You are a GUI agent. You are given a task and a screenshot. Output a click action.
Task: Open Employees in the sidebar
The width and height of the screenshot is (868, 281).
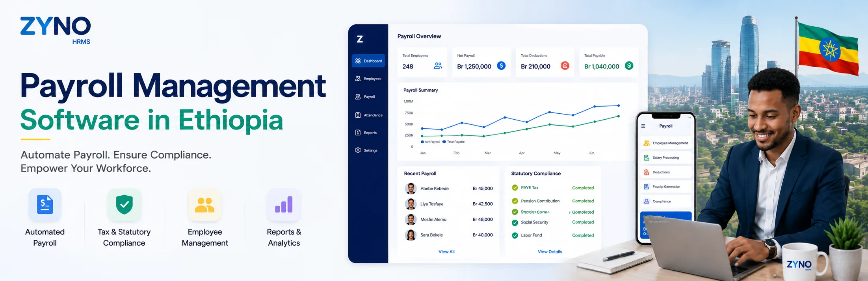click(x=368, y=79)
